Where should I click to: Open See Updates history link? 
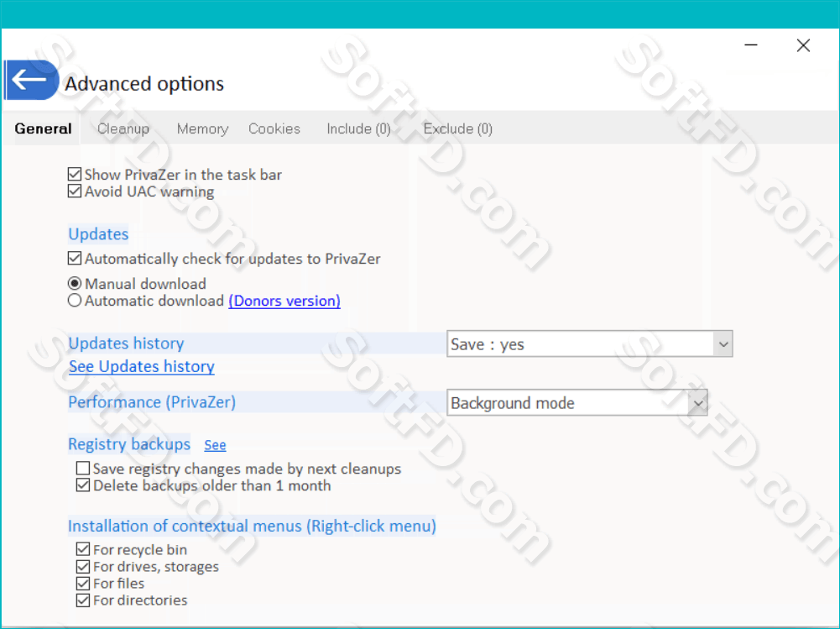click(x=142, y=366)
